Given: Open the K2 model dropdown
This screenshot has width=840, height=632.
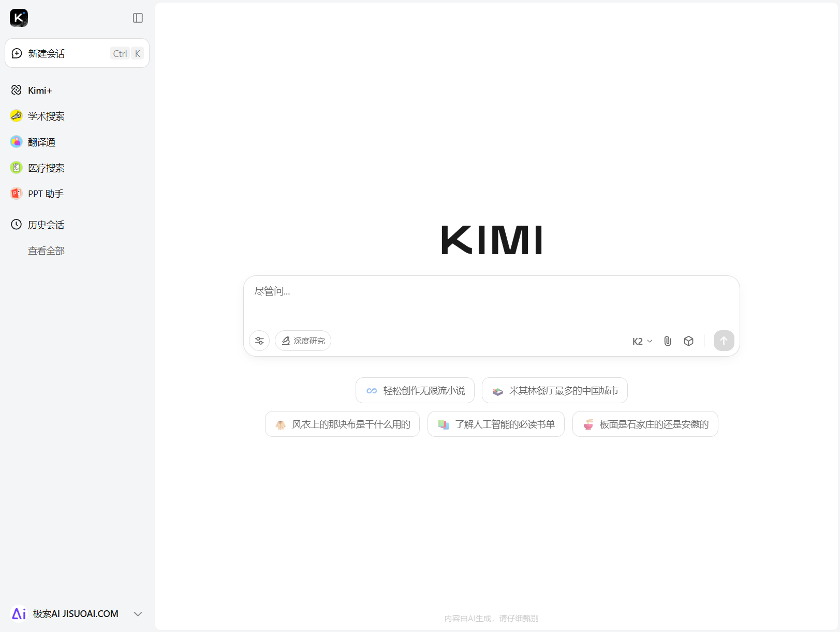Looking at the screenshot, I should [x=642, y=341].
